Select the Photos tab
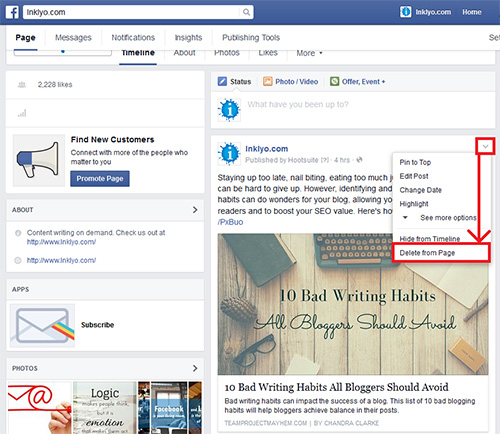 (227, 53)
